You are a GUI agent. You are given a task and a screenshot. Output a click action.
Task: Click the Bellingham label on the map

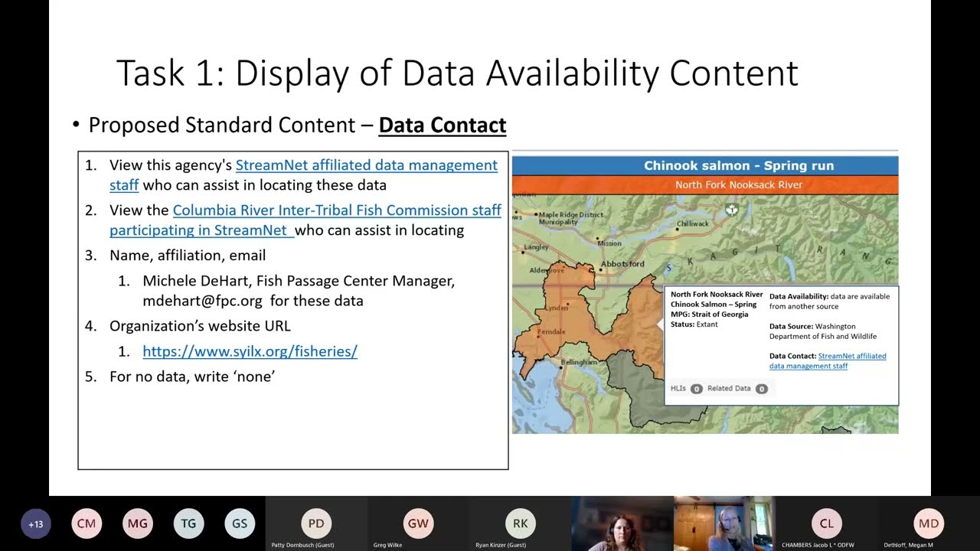pyautogui.click(x=579, y=362)
